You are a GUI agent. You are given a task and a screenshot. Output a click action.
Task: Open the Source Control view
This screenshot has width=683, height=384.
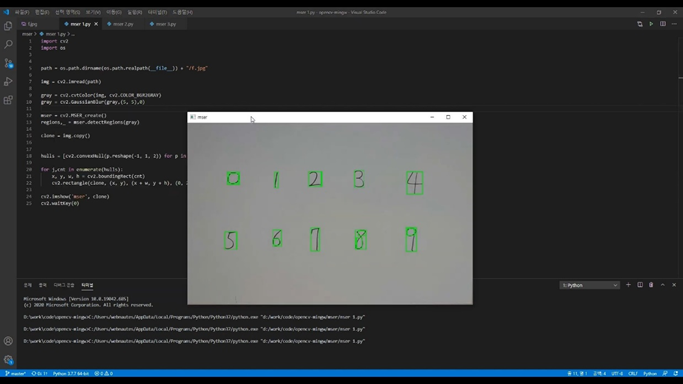tap(8, 63)
